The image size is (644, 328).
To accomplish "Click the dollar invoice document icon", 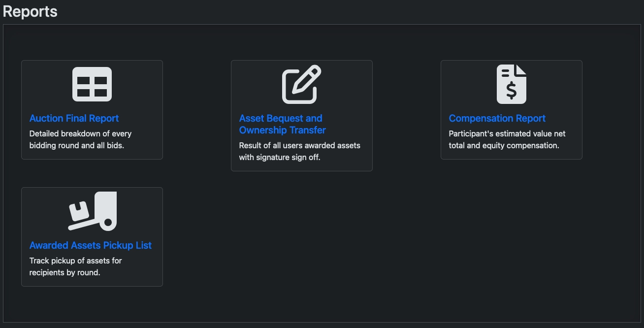I will 511,84.
